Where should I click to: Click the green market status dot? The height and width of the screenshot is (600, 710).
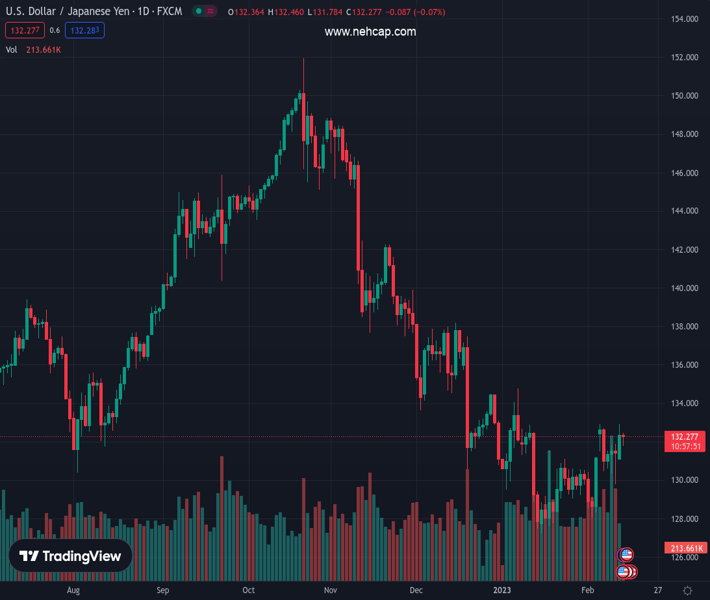pyautogui.click(x=200, y=12)
